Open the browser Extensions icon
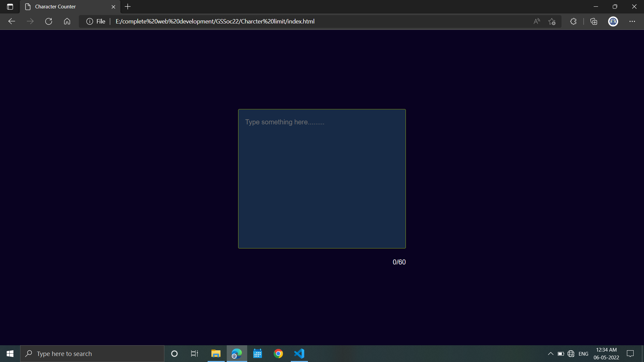 [x=573, y=21]
